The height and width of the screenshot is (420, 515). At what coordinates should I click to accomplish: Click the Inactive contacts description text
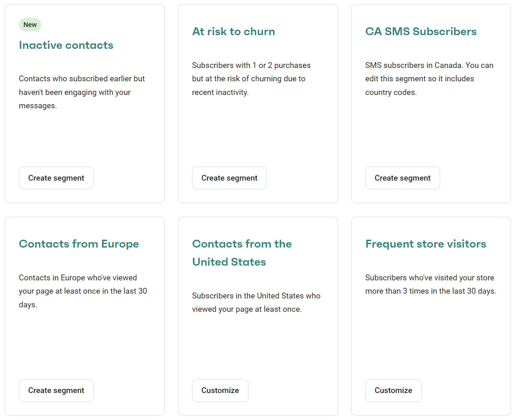82,92
